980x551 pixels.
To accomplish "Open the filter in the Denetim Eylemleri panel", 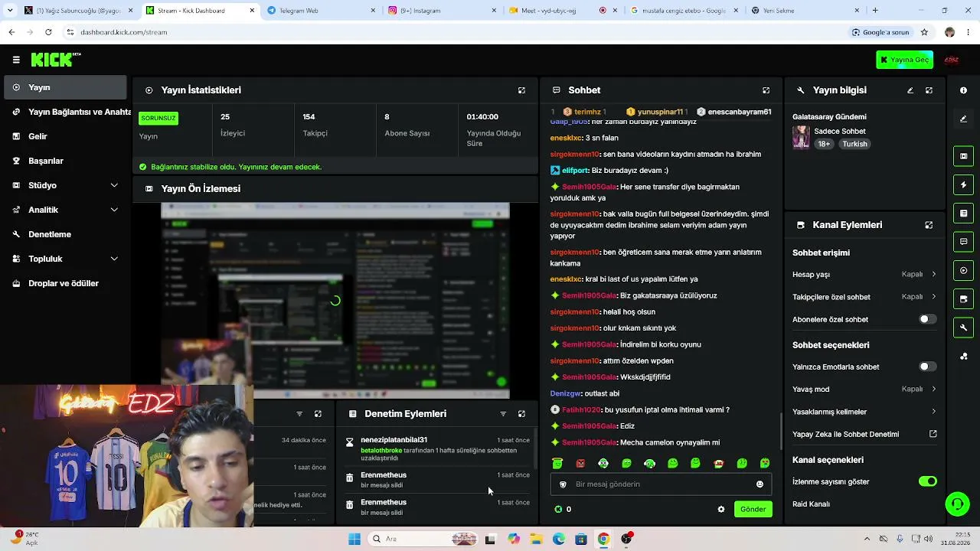I will (x=503, y=414).
